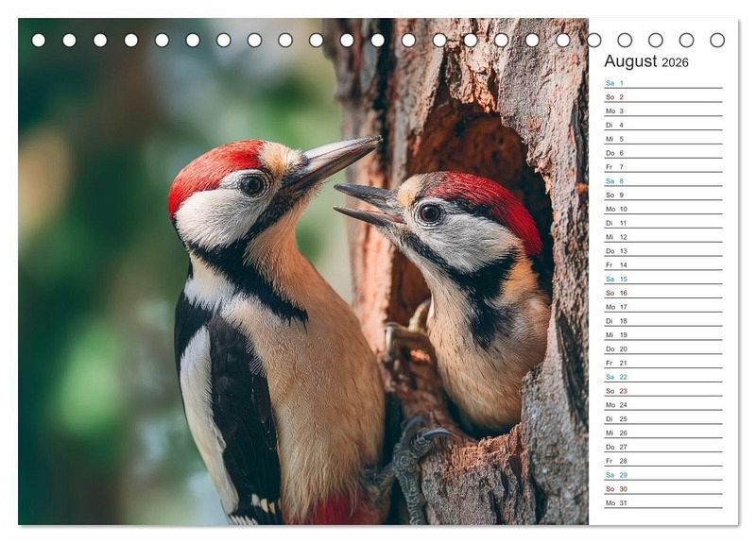Select the Do 13 date row
756x543 pixels.
[x=662, y=251]
